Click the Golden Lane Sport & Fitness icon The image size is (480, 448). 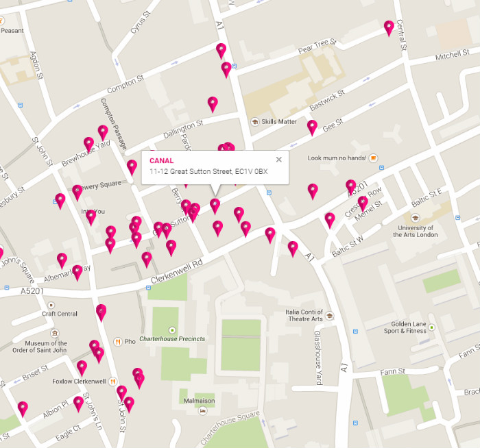pyautogui.click(x=431, y=327)
